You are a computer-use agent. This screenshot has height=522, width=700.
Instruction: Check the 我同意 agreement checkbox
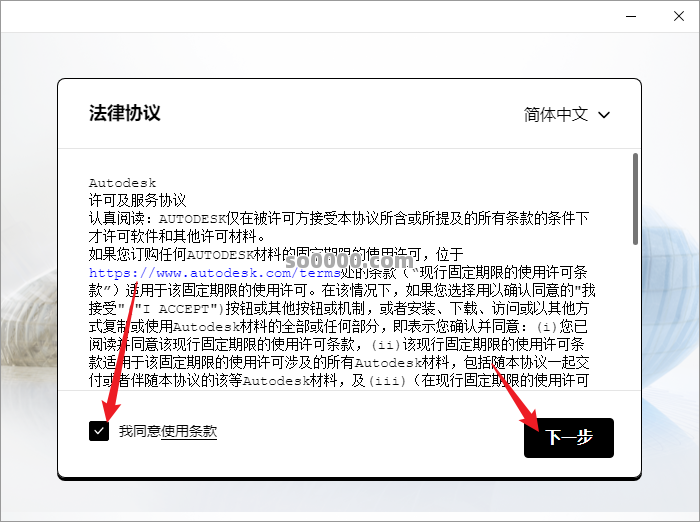(99, 431)
